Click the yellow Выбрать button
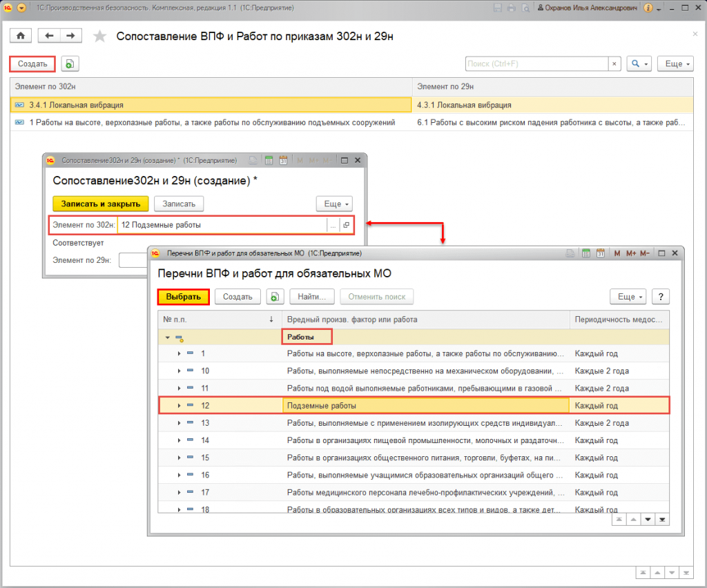The image size is (707, 588). pyautogui.click(x=183, y=297)
